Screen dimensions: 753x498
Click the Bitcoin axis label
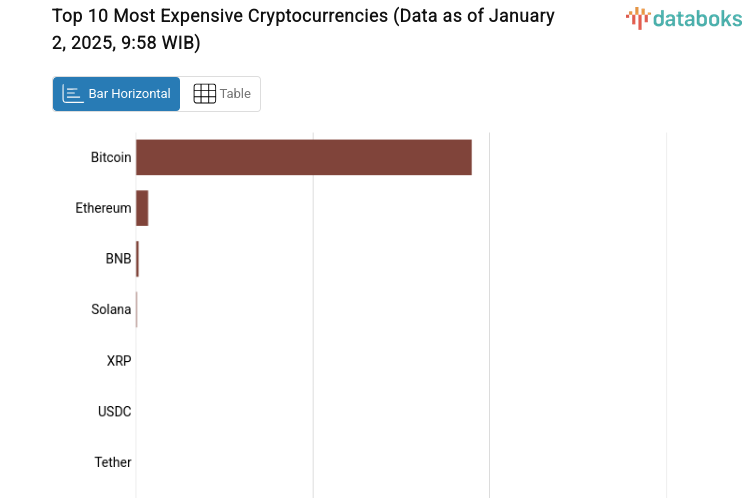111,157
